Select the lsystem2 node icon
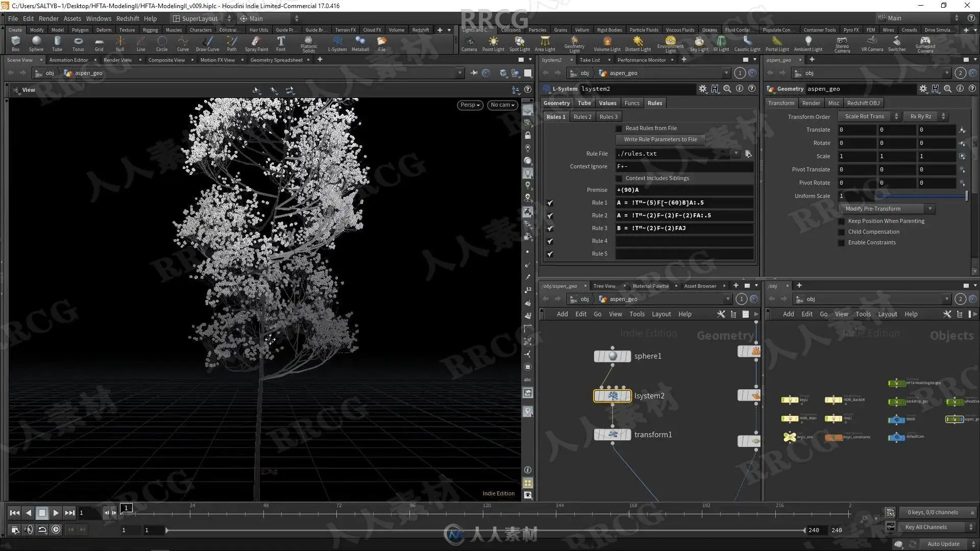Image resolution: width=980 pixels, height=551 pixels. (612, 396)
